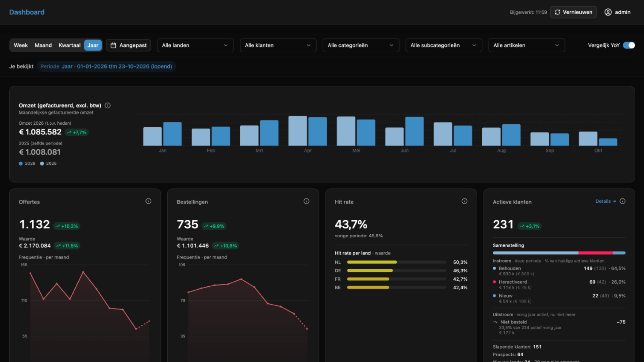The width and height of the screenshot is (644, 362).
Task: Click the Samenstelling composition bar
Action: [559, 253]
